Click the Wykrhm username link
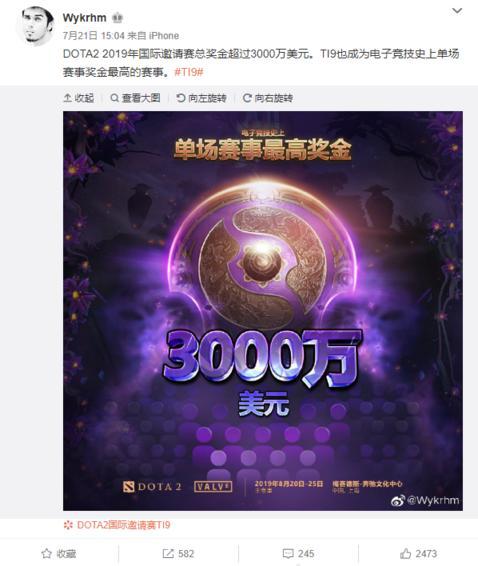 click(x=85, y=18)
